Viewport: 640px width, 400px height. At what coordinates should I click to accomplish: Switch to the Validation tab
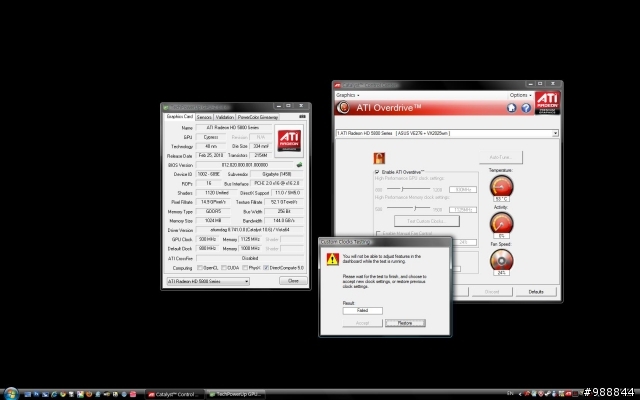tap(224, 117)
